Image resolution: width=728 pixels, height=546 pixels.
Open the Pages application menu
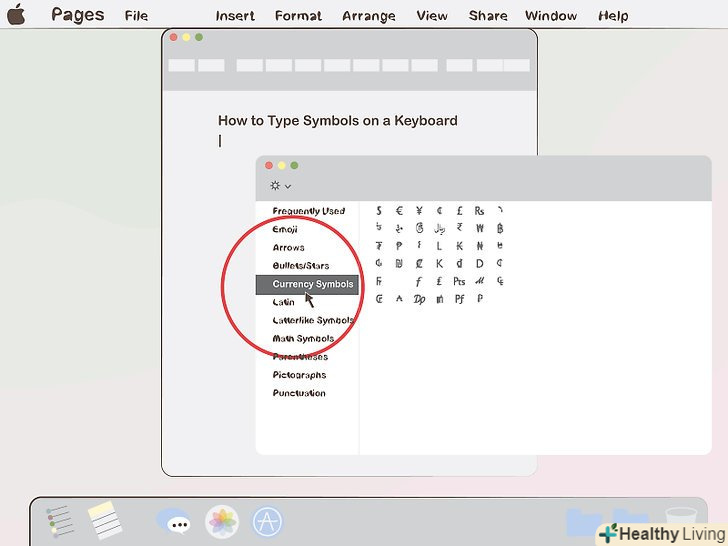78,15
